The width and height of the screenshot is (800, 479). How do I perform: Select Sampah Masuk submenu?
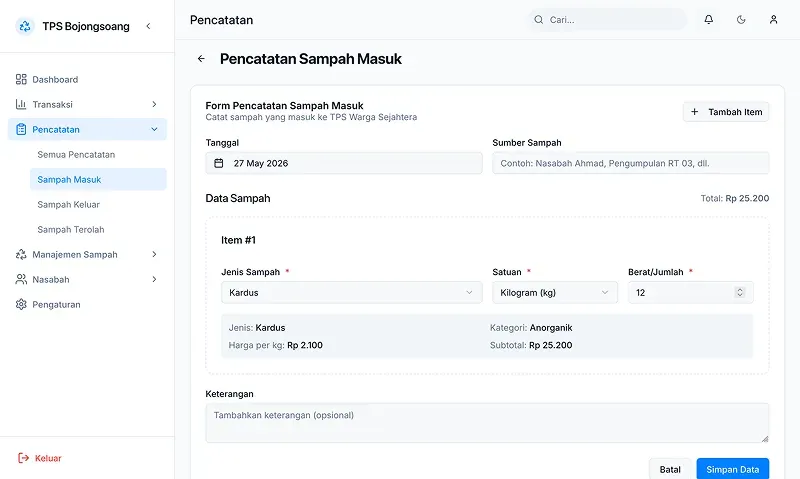point(98,179)
